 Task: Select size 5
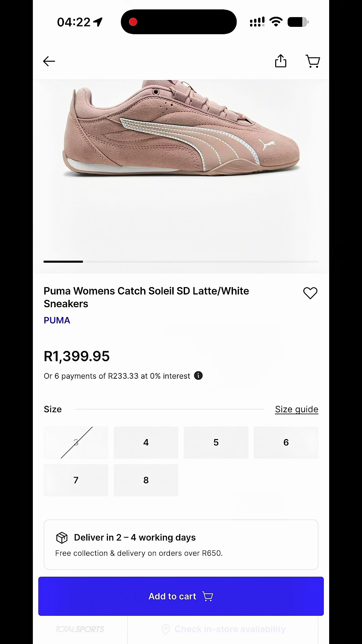point(216,442)
